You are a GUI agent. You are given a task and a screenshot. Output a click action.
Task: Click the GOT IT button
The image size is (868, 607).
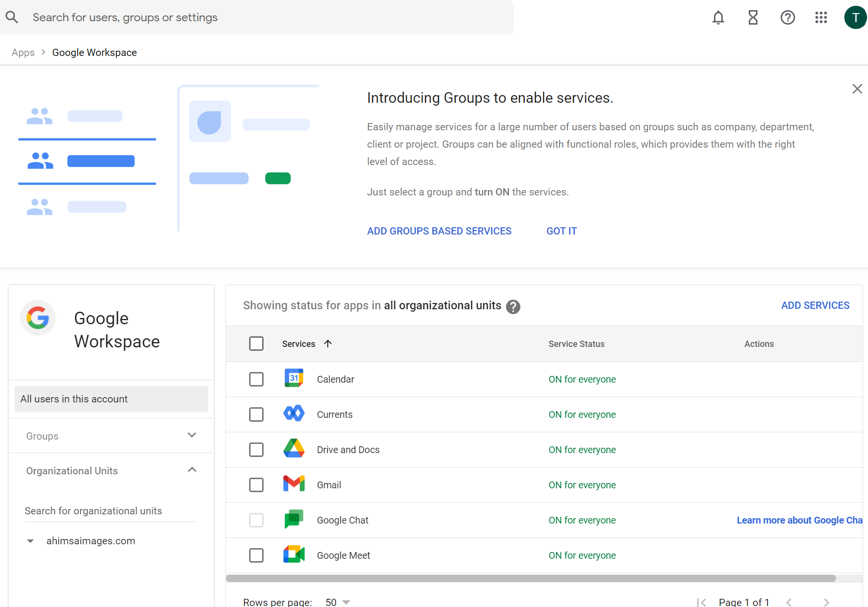561,231
